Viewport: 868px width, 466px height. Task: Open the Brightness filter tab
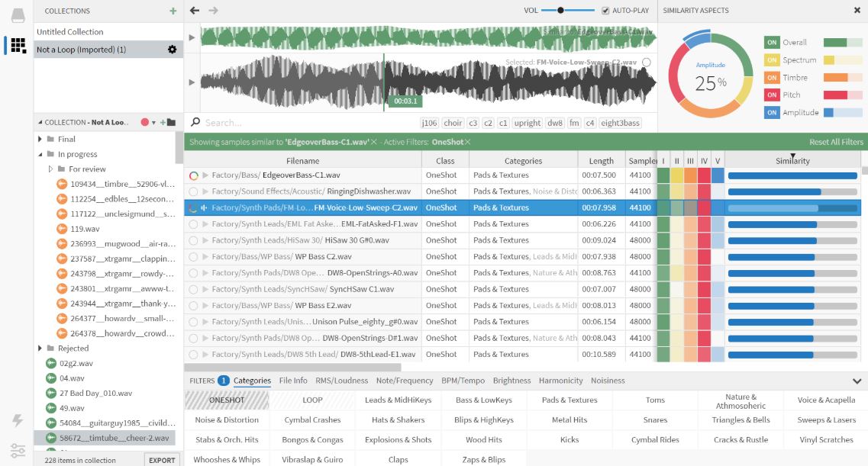click(511, 381)
